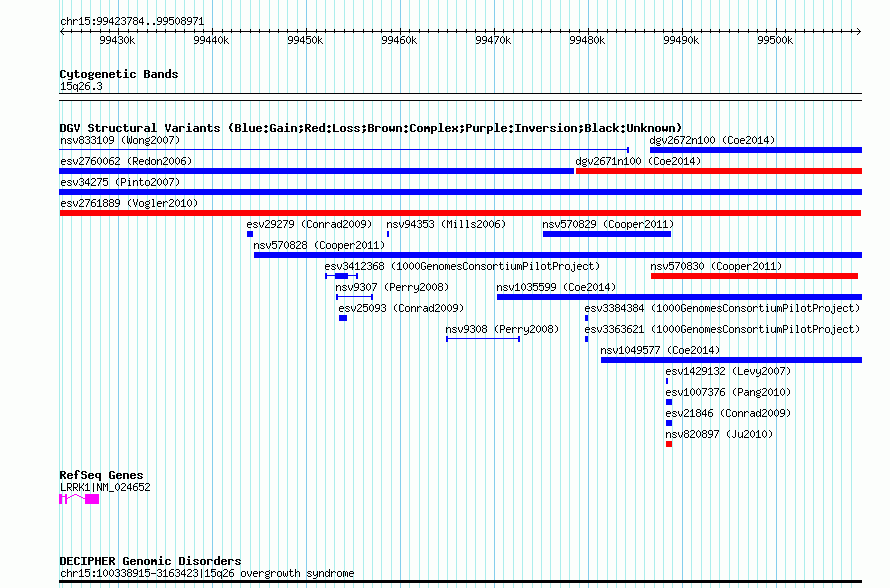The image size is (890, 588).
Task: Click the 99430k ruler tick label
Action: pos(117,40)
